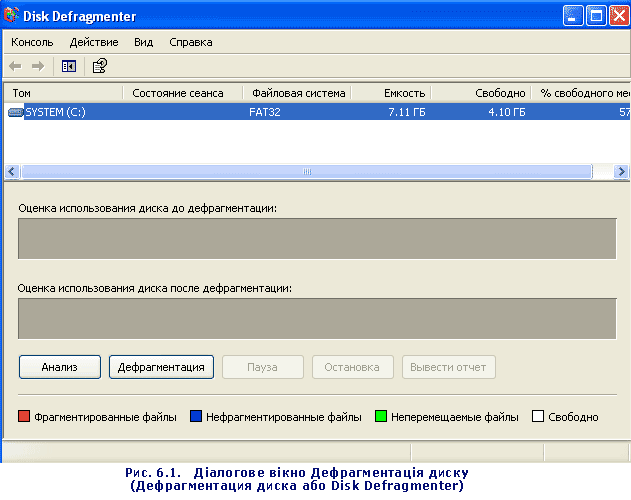This screenshot has height=500, width=631.
Task: Click the Вывести отчет button
Action: tap(449, 367)
